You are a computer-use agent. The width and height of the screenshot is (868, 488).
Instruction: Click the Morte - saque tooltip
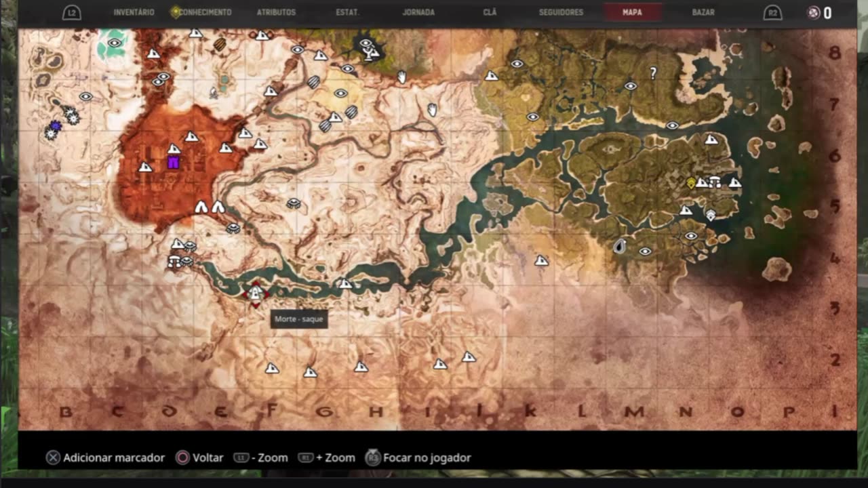coord(299,319)
